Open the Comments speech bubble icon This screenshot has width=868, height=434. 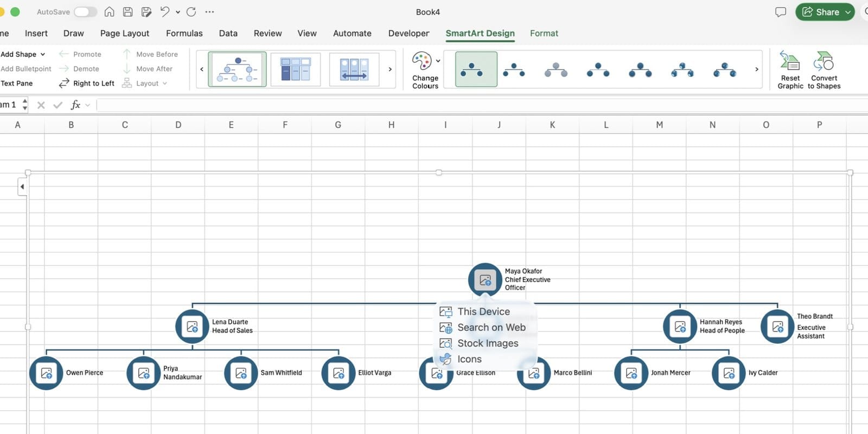(781, 12)
